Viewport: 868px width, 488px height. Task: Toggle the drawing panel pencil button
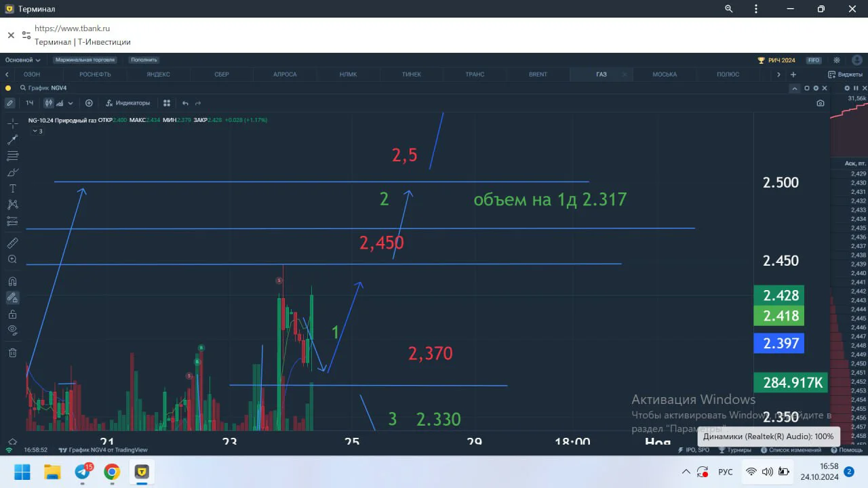9,103
